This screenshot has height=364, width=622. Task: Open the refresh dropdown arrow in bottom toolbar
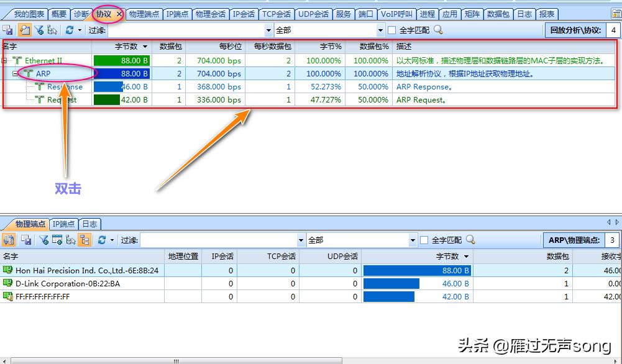pyautogui.click(x=111, y=240)
